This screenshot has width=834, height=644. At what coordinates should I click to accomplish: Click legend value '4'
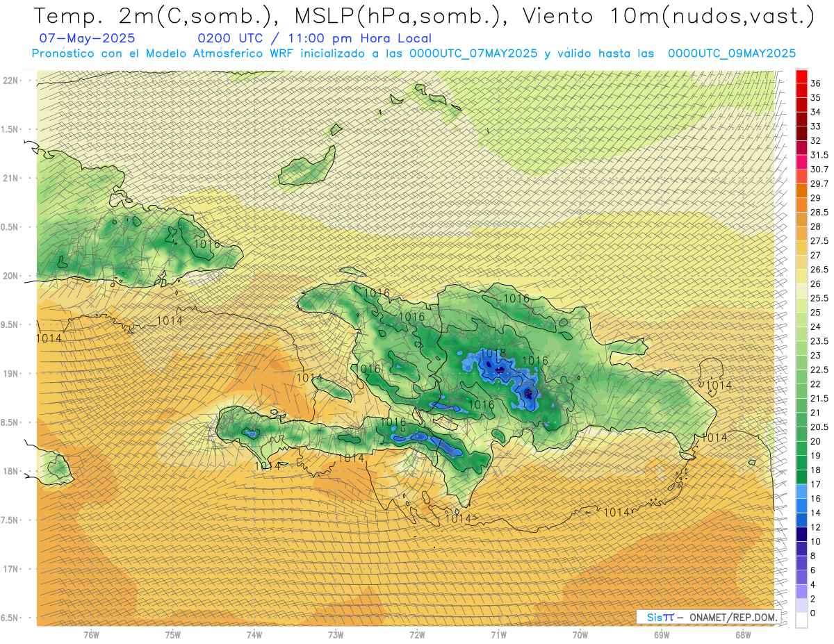[x=813, y=584]
